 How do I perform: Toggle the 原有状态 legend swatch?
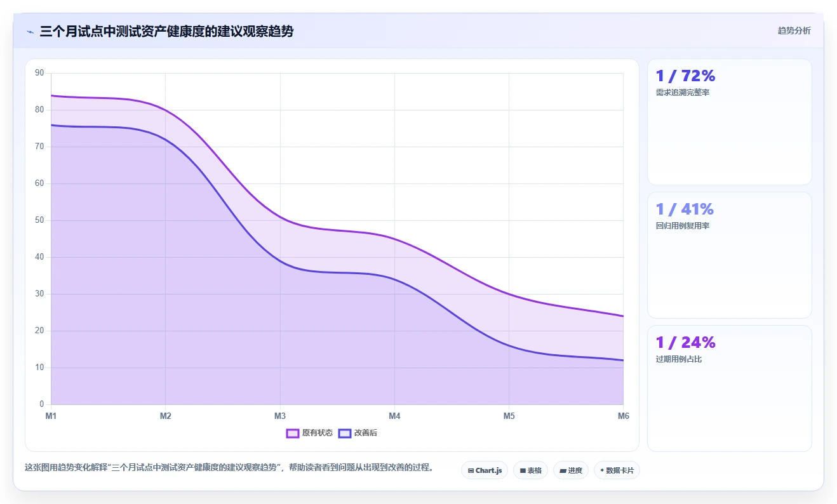(293, 433)
